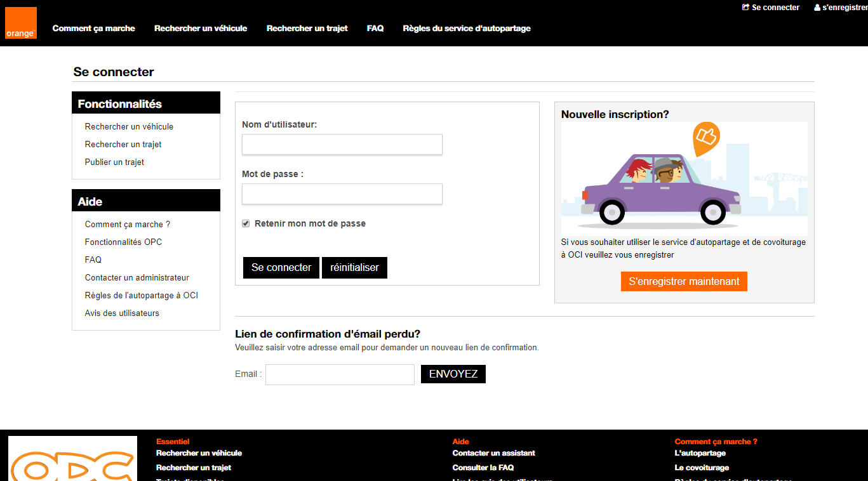Open 'Avis des utilisateurs' in Aide panel
The height and width of the screenshot is (481, 868).
[x=122, y=313]
